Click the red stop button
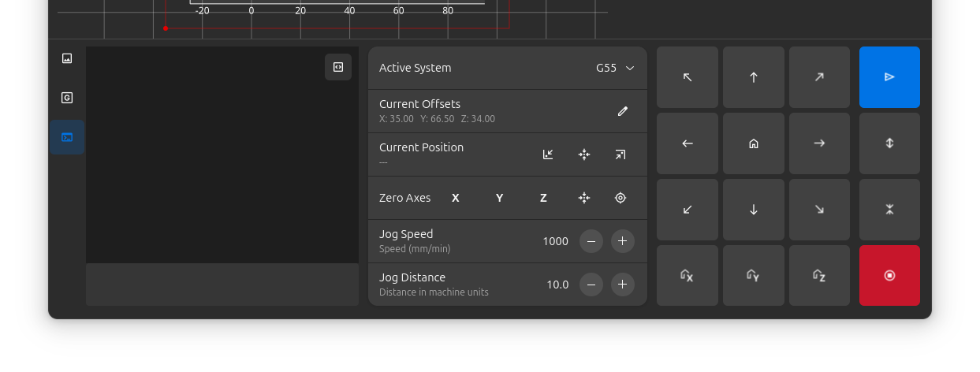980x372 pixels. tap(889, 275)
